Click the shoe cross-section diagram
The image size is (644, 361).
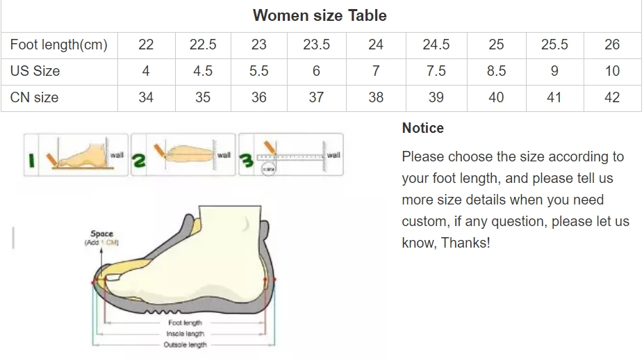(183, 276)
